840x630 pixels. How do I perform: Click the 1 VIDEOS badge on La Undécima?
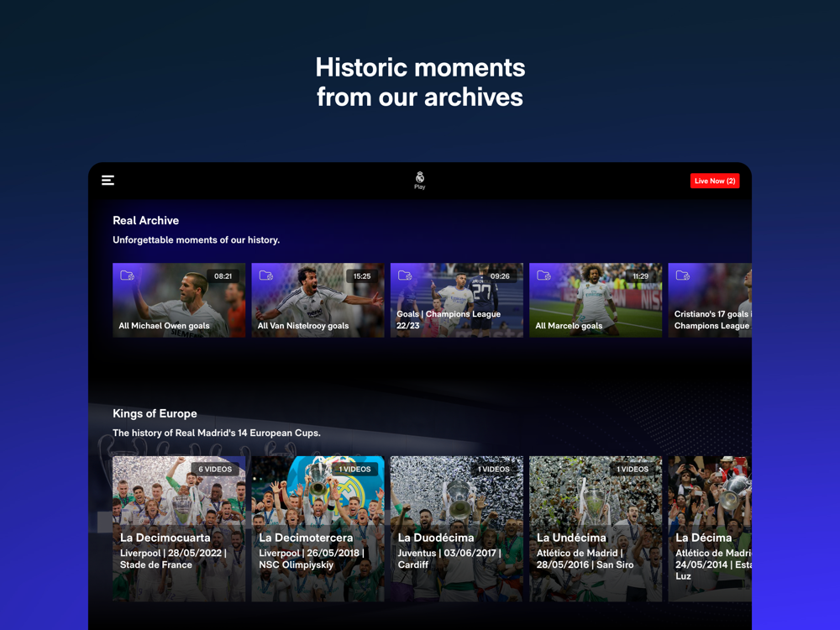tap(633, 469)
